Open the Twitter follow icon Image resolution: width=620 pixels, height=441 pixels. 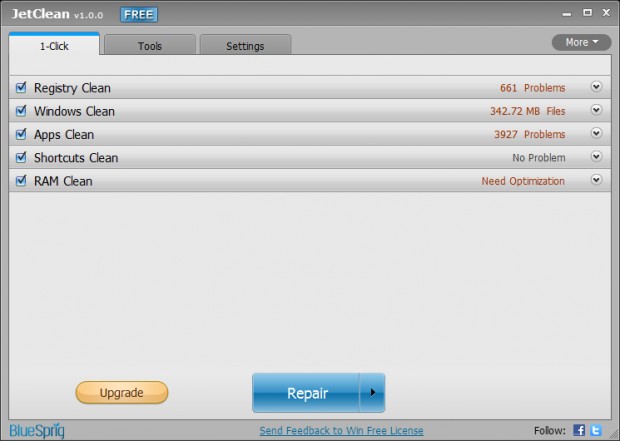point(596,430)
